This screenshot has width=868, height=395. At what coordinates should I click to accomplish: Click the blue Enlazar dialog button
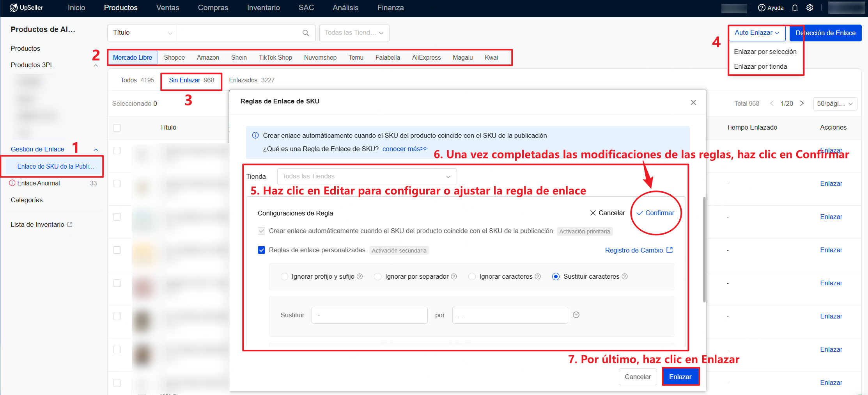point(680,377)
